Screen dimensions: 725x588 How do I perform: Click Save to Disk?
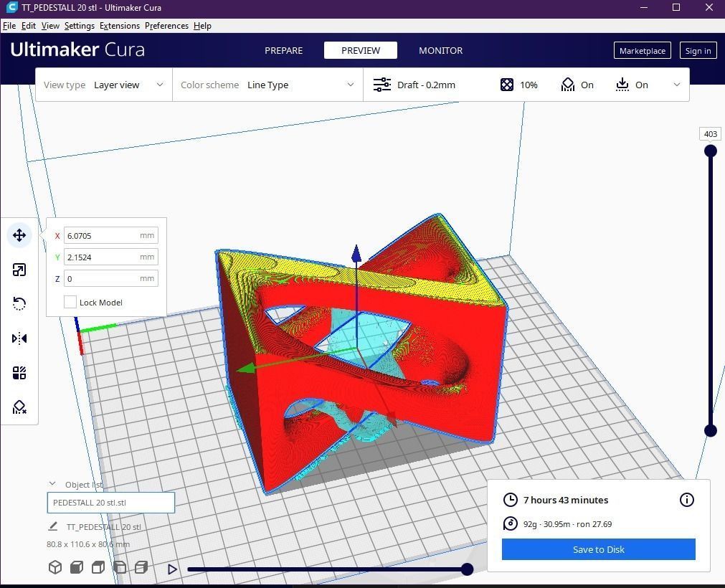[x=598, y=549]
